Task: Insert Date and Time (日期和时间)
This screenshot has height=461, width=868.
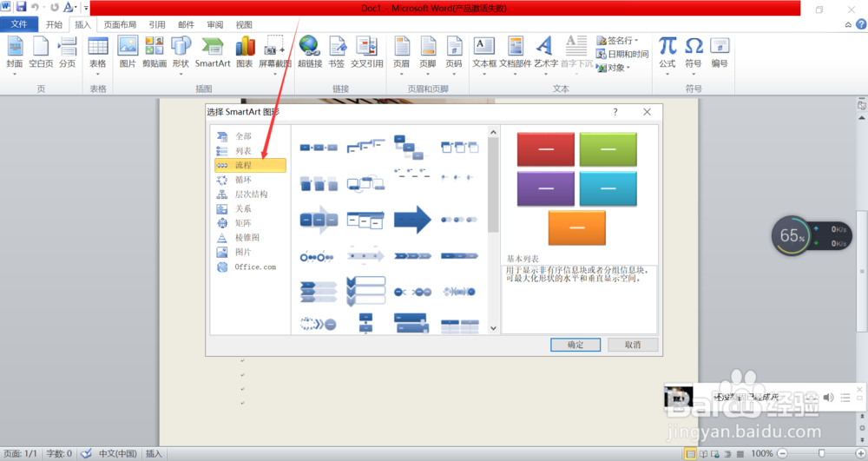Action: click(622, 54)
